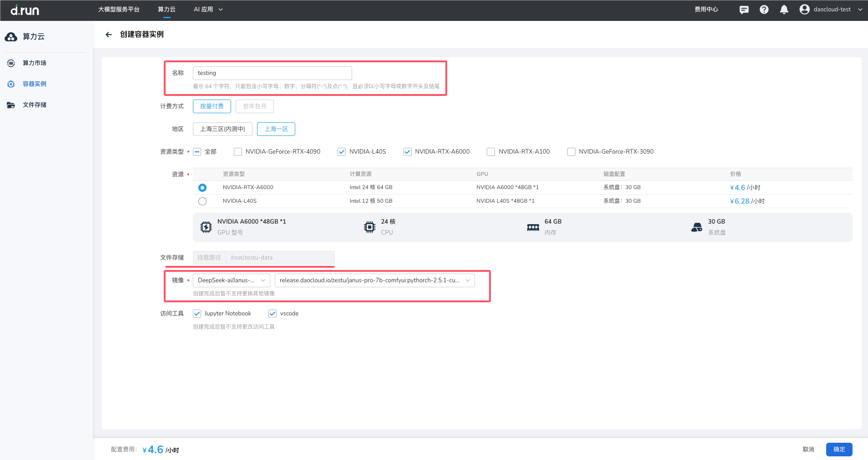Check NVIDIA-GeForce-RTX-3090 resource type
The image size is (868, 460).
pos(571,152)
